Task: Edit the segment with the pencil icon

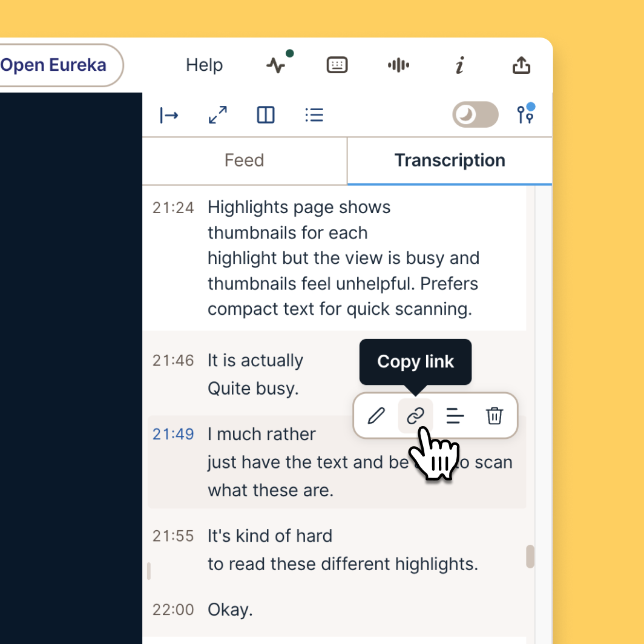Action: pos(376,416)
